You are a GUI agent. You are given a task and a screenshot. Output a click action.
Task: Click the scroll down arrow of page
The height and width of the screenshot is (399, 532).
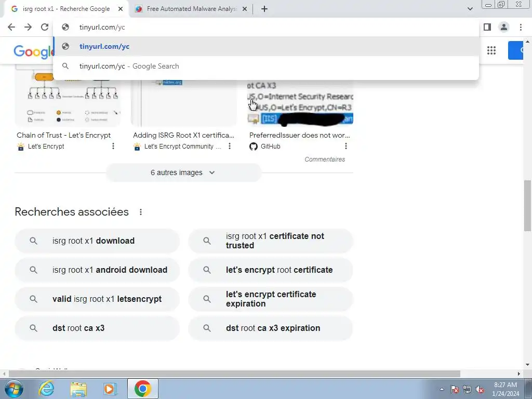[528, 365]
